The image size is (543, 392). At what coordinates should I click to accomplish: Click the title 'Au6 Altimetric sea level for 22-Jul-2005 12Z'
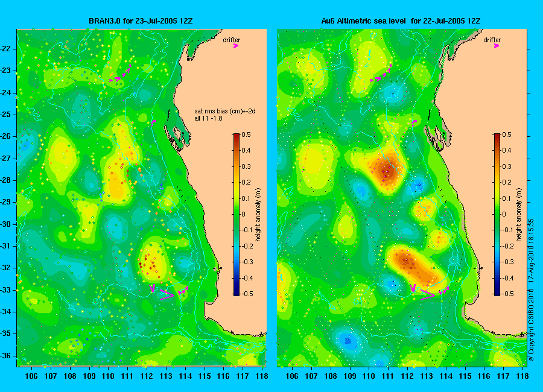coord(401,21)
